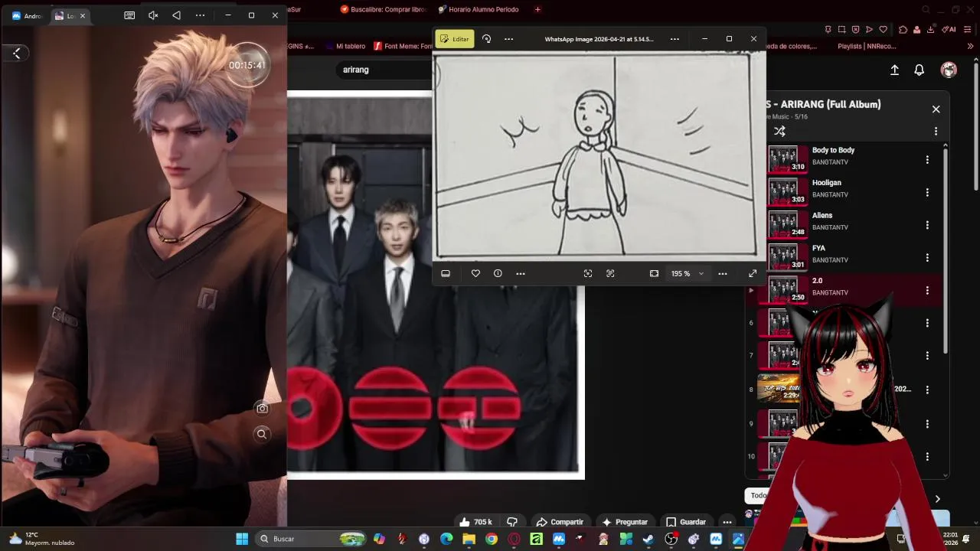Rotate the image in Photos viewer

click(486, 39)
